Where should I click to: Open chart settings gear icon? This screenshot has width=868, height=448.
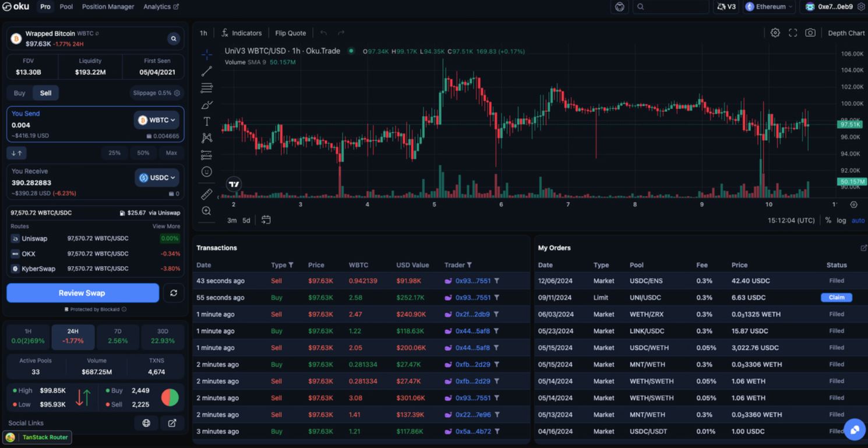[x=775, y=33]
